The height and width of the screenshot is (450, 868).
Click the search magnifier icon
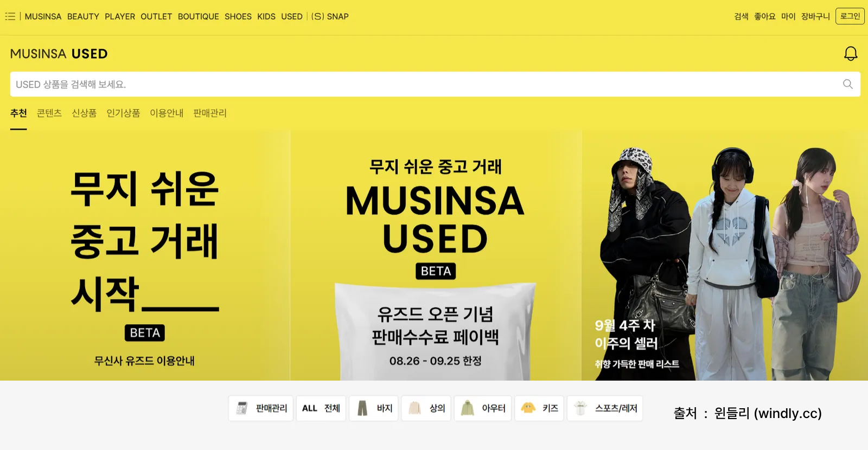(848, 84)
